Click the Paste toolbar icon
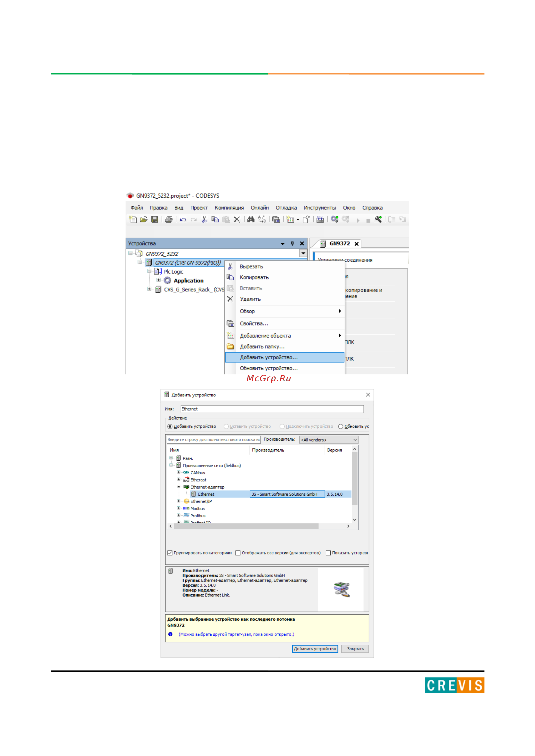 [226, 219]
